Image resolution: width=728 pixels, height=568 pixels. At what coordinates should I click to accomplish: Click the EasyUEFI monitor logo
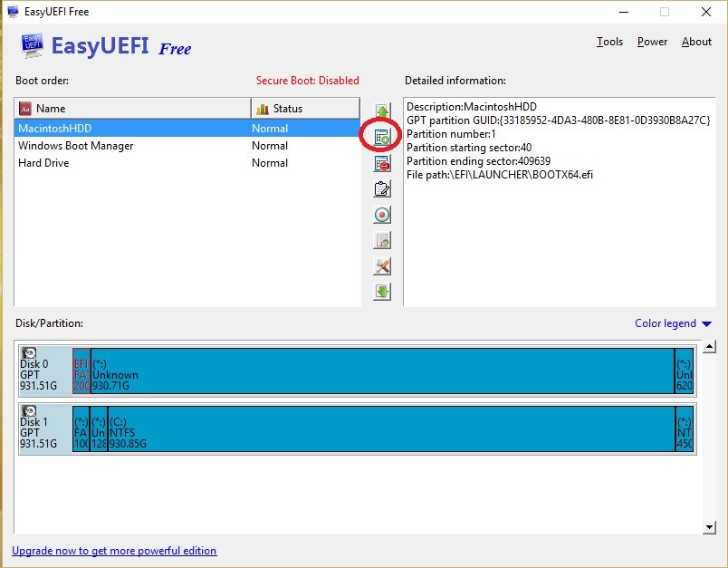32,45
